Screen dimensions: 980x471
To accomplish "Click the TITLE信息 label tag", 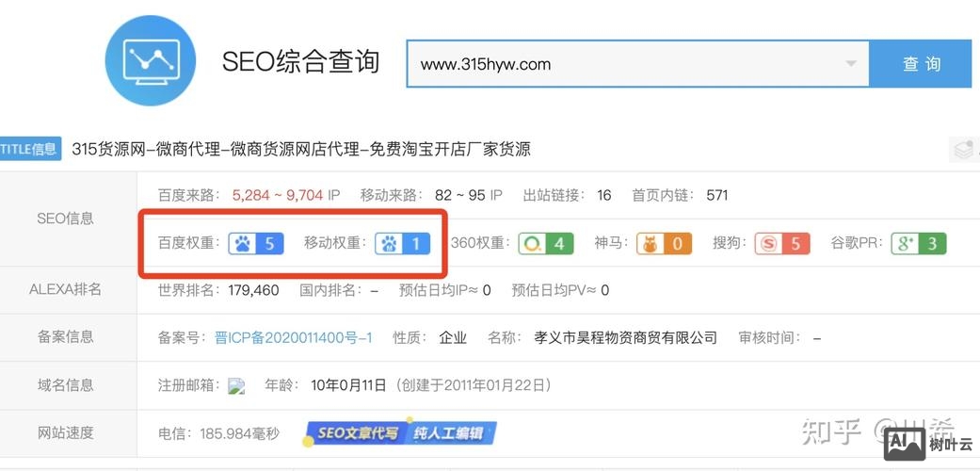I will 30,149.
